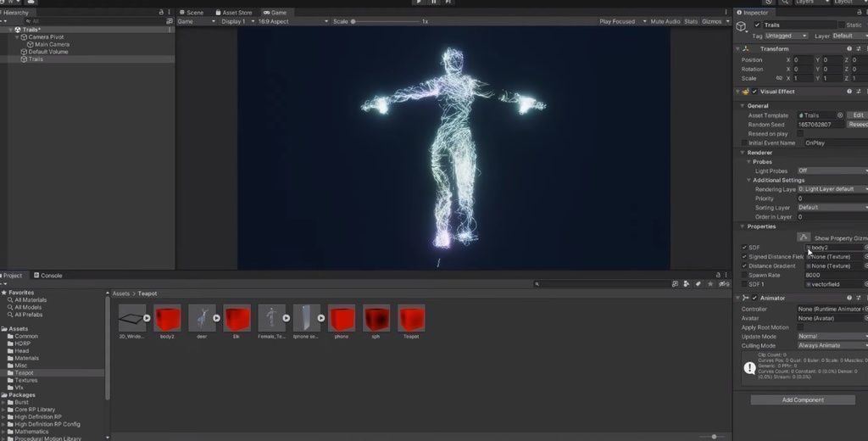868x441 pixels.
Task: Collapse the General section foldout
Action: coord(743,106)
